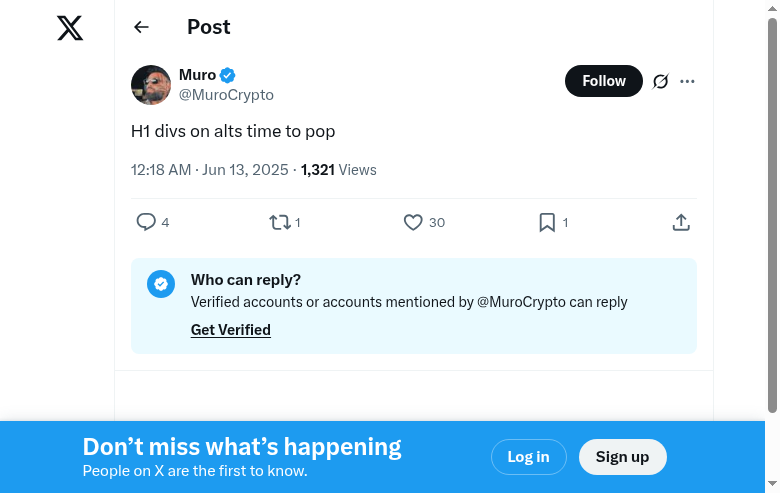Image resolution: width=780 pixels, height=493 pixels.
Task: Click the X logo icon
Action: tap(70, 28)
